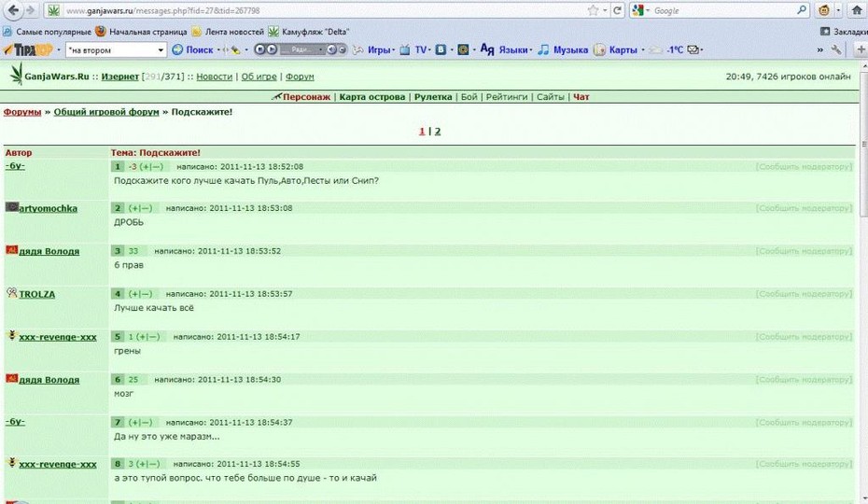868x504 pixels.
Task: Open xxx-revenge-xxx profile in post 5
Action: (58, 337)
